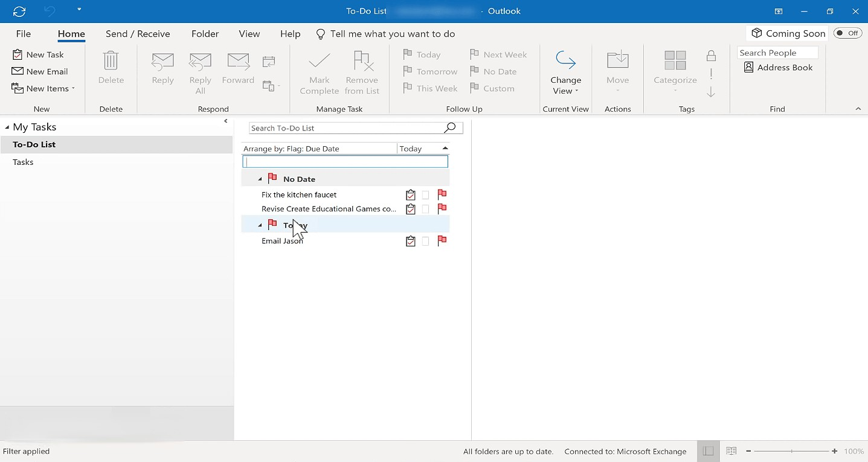Select the To-Do List folder
The image size is (868, 462).
click(116, 144)
